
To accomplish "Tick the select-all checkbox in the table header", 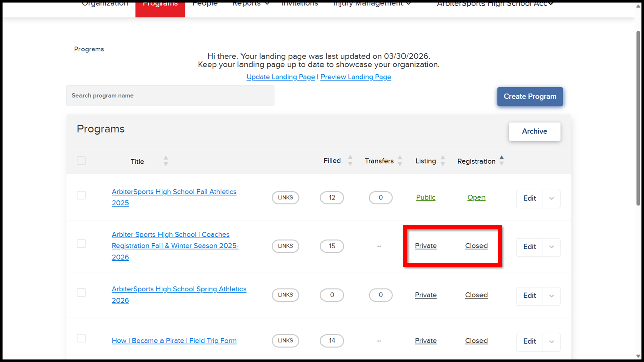I will coord(82,161).
